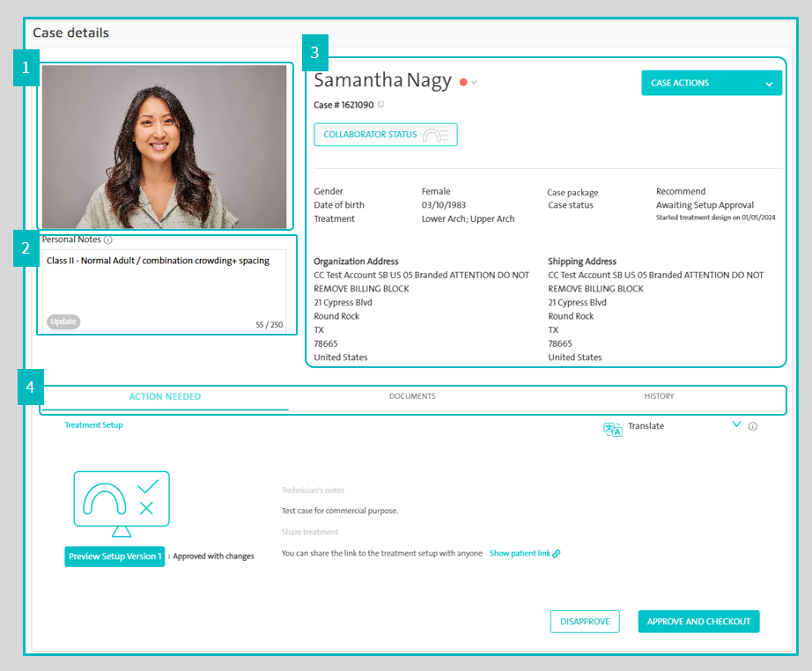Click the patient name Samantha Nagy
The height and width of the screenshot is (671, 812).
pos(383,81)
